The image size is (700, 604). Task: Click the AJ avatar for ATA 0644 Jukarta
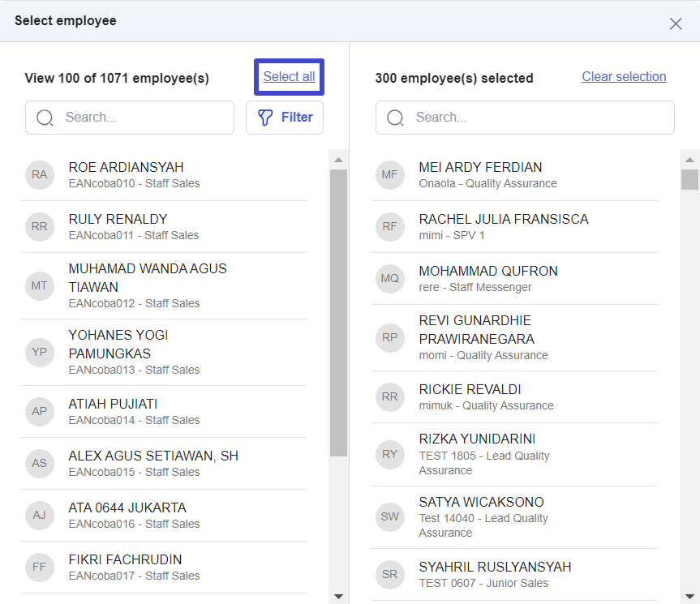pos(40,515)
